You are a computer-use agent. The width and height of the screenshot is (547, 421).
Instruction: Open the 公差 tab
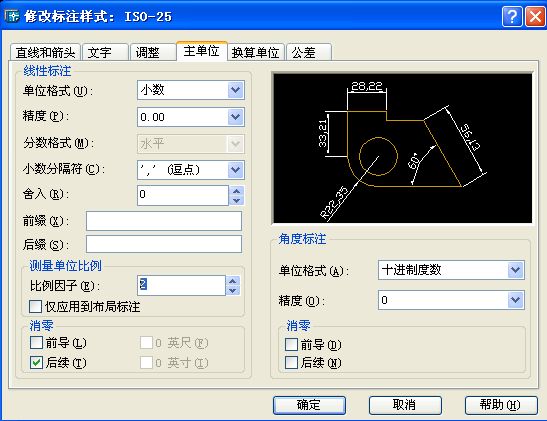309,52
